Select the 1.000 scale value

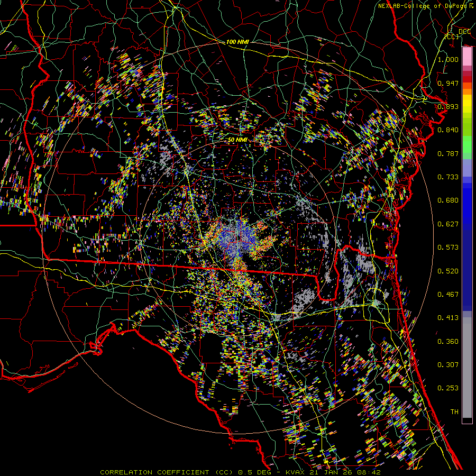tap(448, 59)
